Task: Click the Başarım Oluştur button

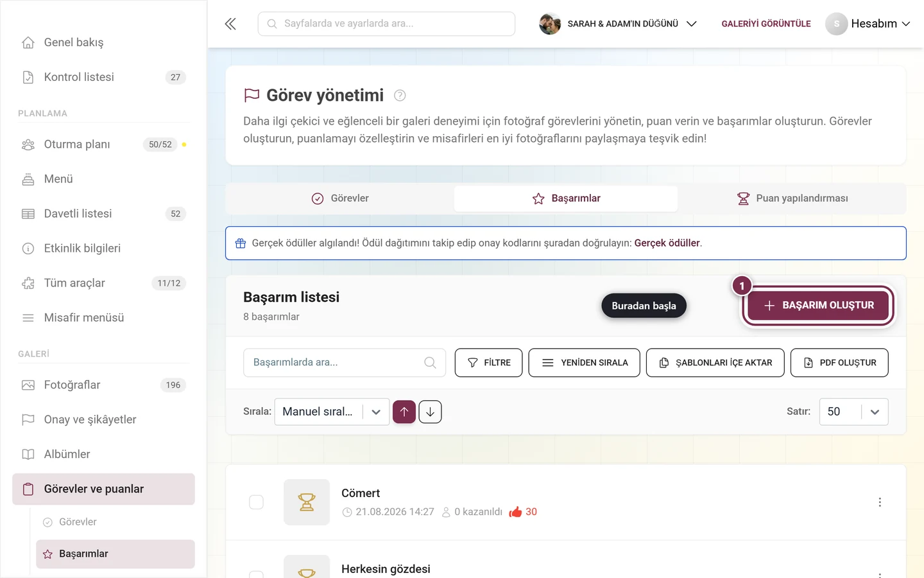Action: (819, 306)
